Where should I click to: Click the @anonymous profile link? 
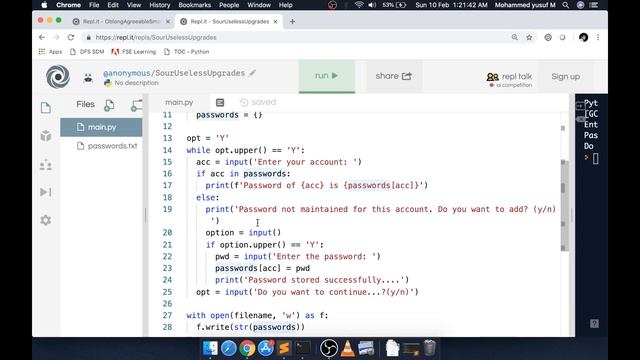tap(127, 73)
